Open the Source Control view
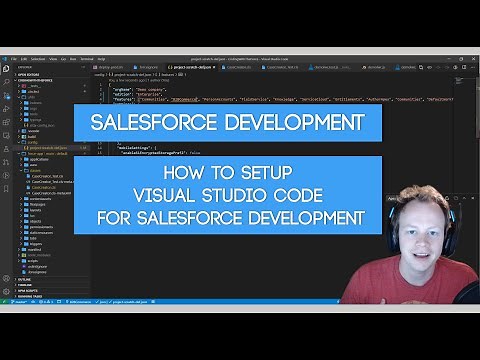 [x=6, y=96]
